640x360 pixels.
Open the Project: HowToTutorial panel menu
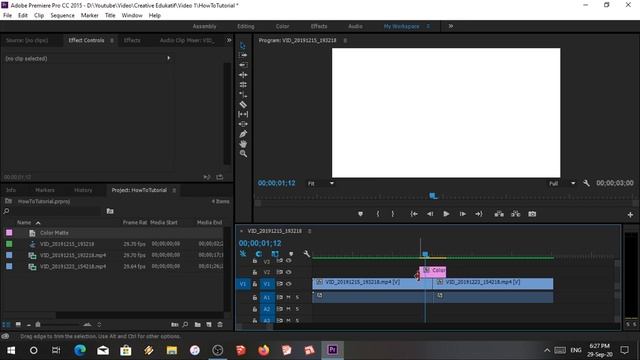point(174,190)
